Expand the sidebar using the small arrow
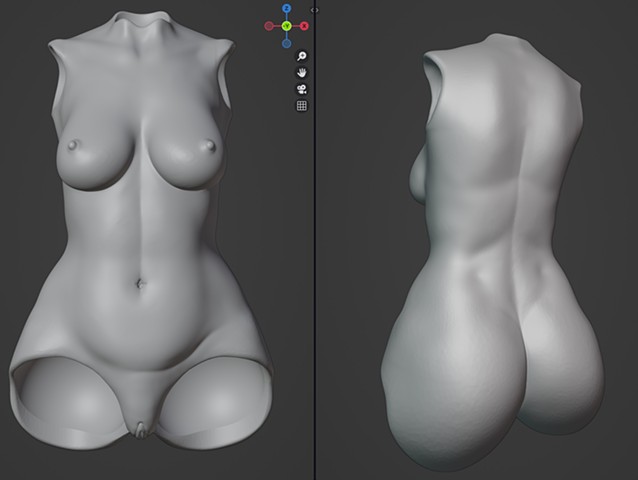This screenshot has width=638, height=480. 314,9
